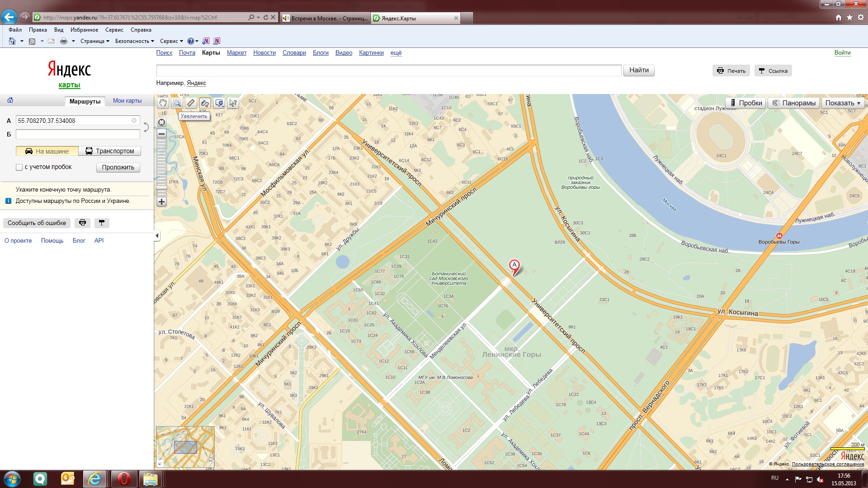868x488 pixels.
Task: Click the route point Б input field
Action: coord(78,134)
